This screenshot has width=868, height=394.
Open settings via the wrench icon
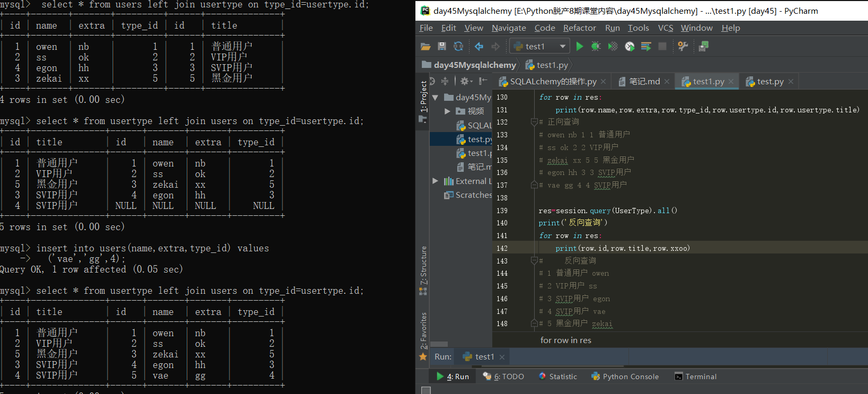(x=683, y=47)
